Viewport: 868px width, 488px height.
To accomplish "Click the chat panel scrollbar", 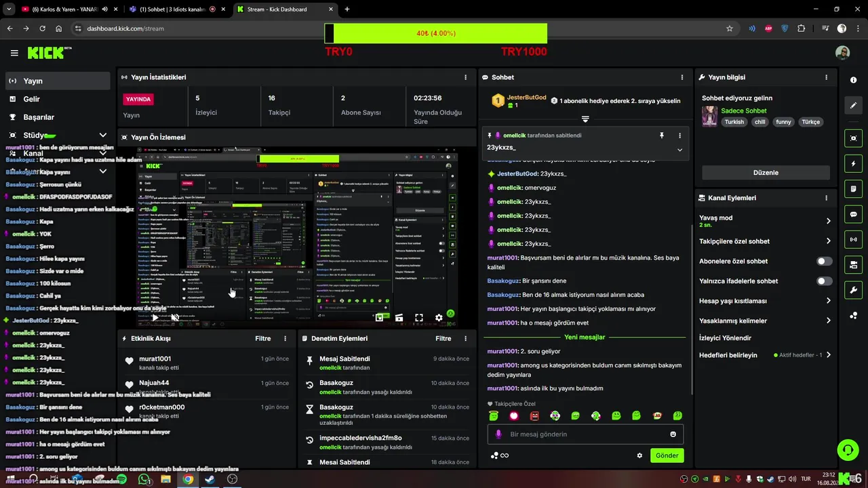I will pyautogui.click(x=691, y=308).
